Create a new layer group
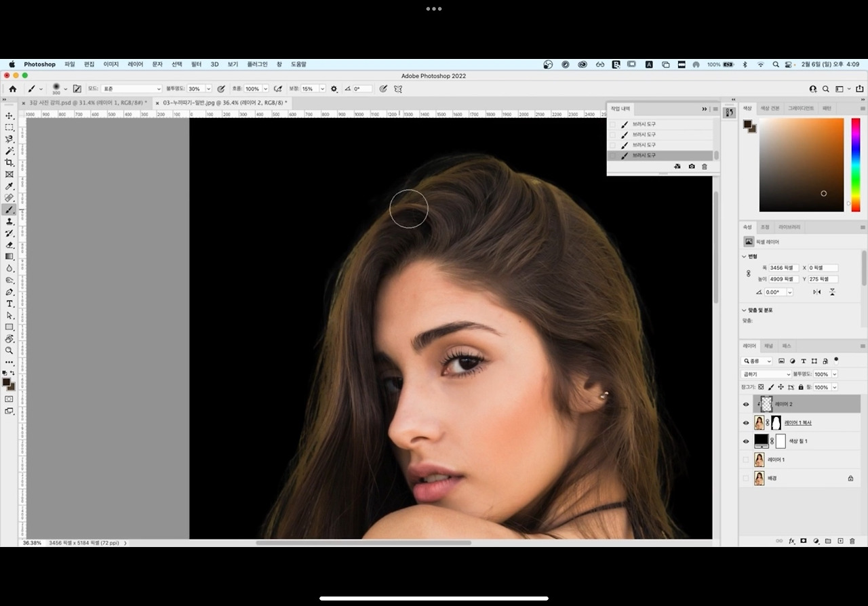Viewport: 868px width, 606px height. (828, 541)
